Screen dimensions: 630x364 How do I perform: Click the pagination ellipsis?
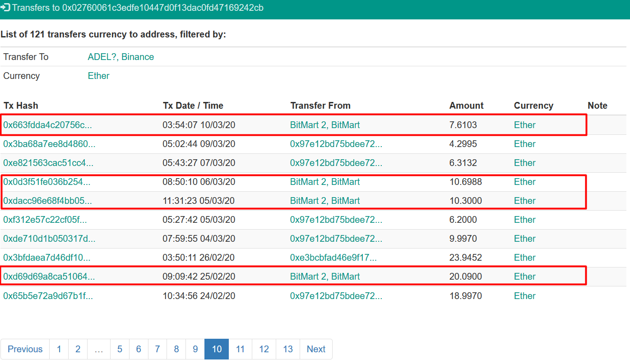pyautogui.click(x=99, y=349)
